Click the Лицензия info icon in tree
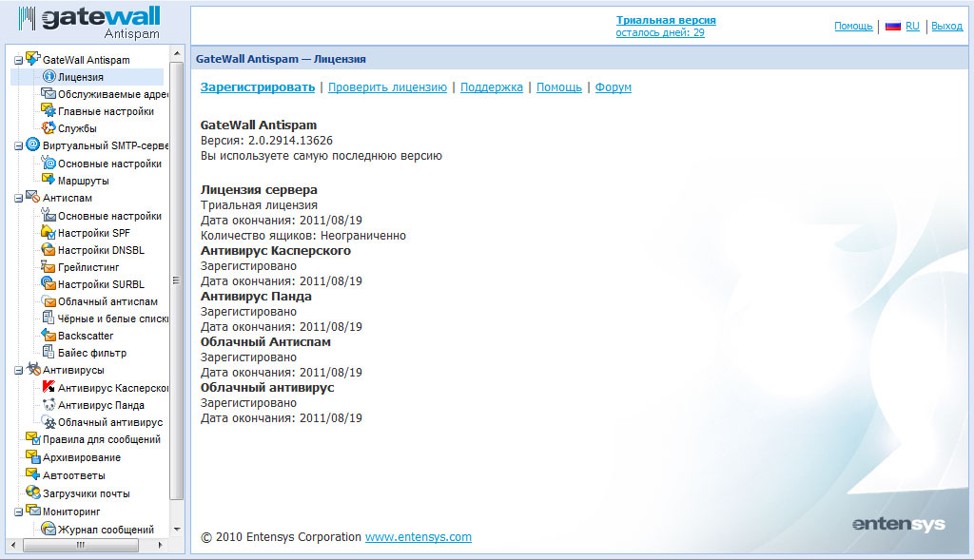Viewport: 974px width, 560px height. [49, 76]
